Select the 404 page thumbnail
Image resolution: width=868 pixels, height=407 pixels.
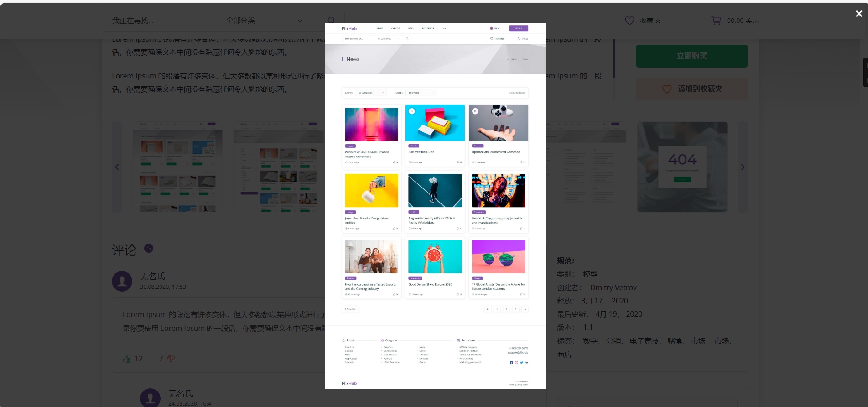(682, 167)
